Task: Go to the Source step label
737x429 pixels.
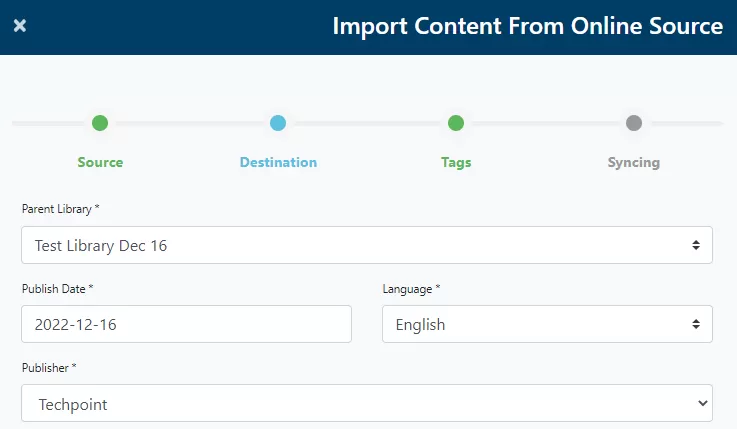Action: pyautogui.click(x=100, y=162)
